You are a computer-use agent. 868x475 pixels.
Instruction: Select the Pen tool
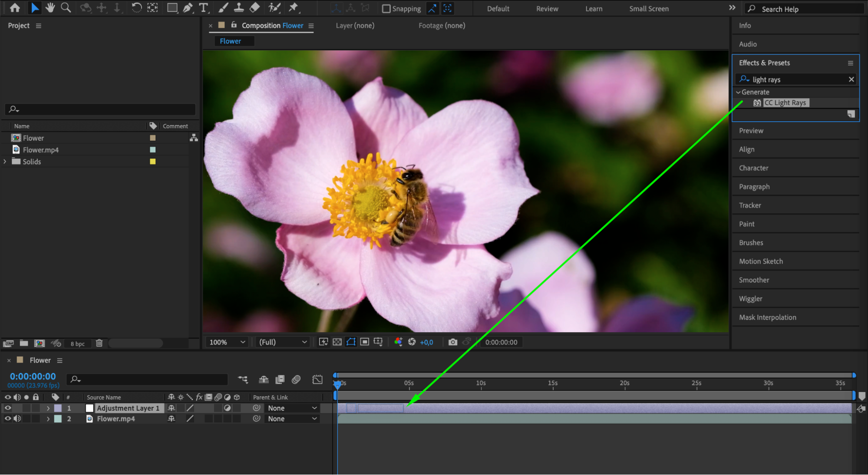point(188,7)
